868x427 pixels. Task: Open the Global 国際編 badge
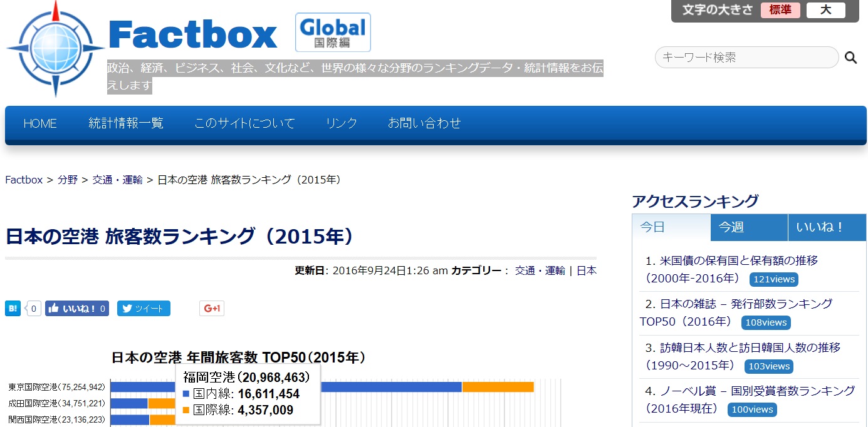coord(333,33)
